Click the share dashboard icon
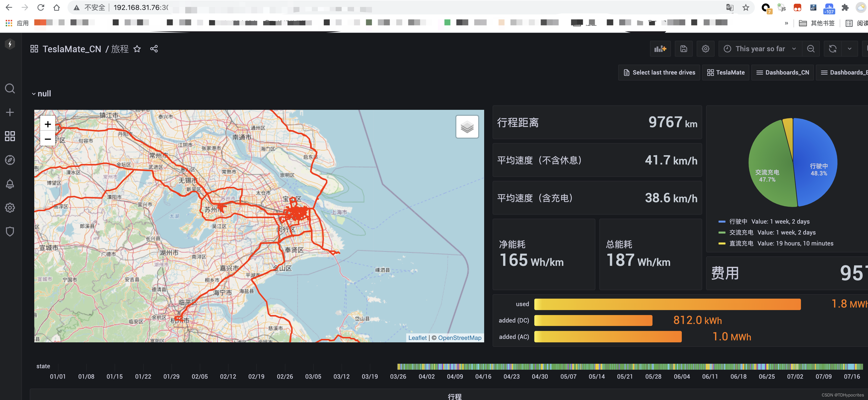Image resolution: width=868 pixels, height=400 pixels. click(154, 49)
